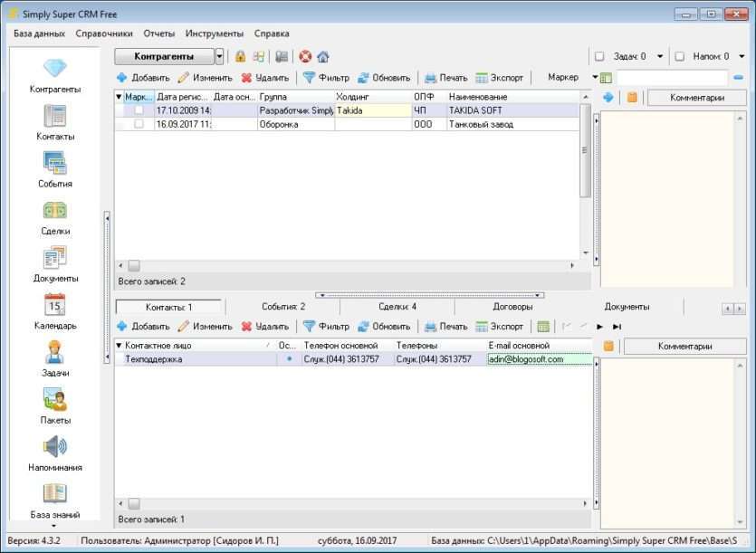The image size is (756, 553).
Task: Select the Танковый завод cell
Action: (x=512, y=124)
